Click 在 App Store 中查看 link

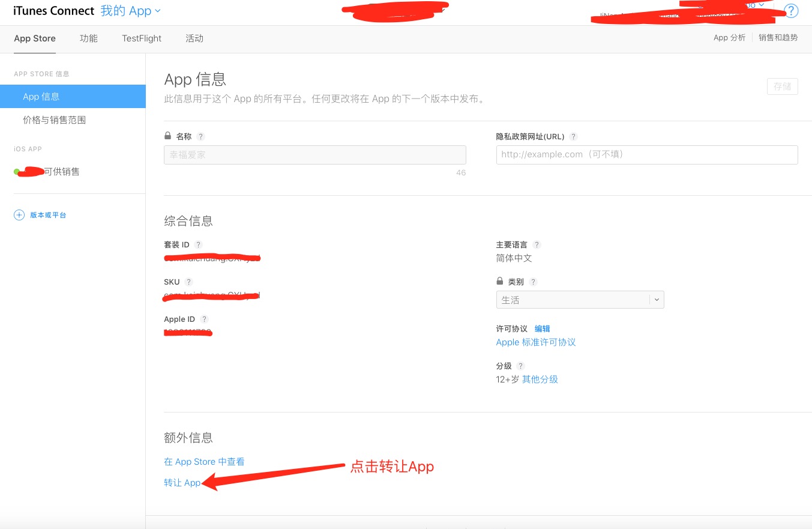[204, 462]
